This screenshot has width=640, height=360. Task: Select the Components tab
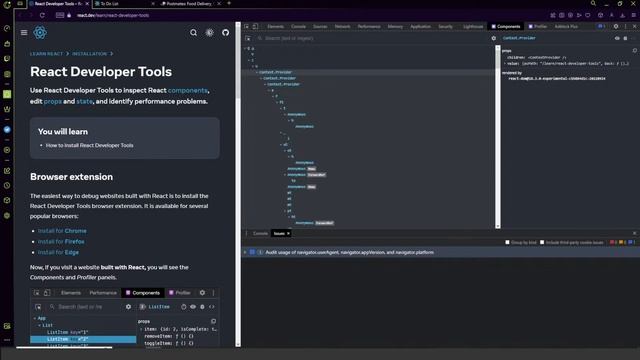[506, 27]
